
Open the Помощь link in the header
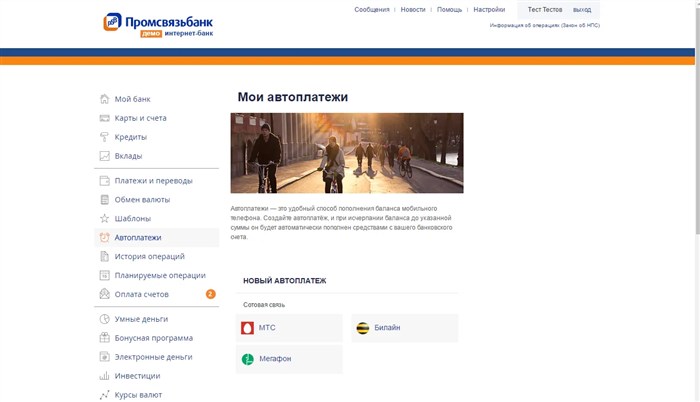(450, 9)
